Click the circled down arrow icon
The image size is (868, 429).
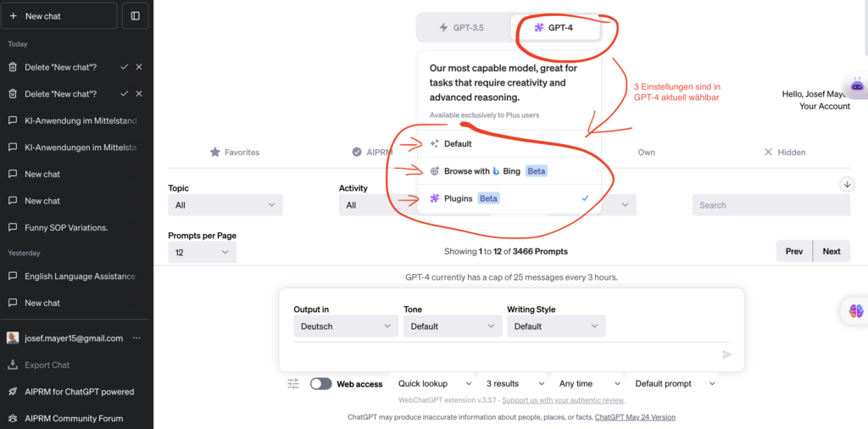847,184
